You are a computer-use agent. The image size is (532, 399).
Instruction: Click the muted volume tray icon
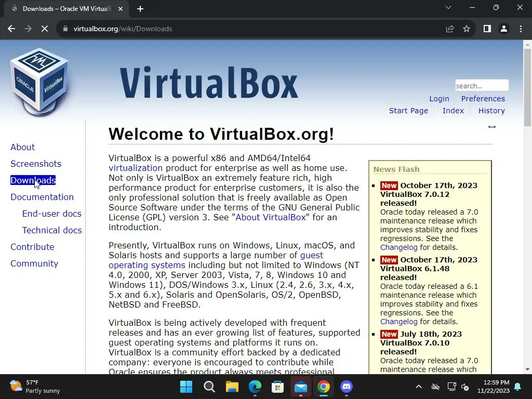465,387
